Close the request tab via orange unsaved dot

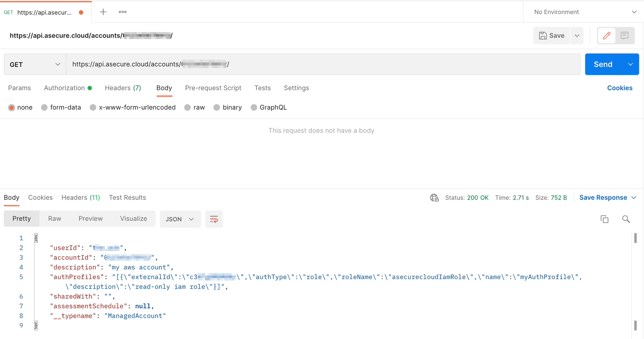[x=81, y=12]
